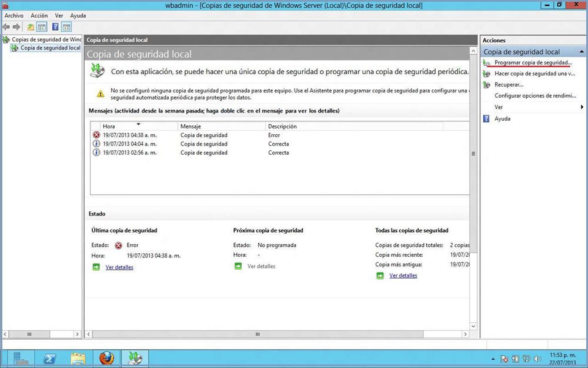Click the wbadmin window's system icon in the title bar
Screen dimensions: 588x368
click(x=5, y=5)
